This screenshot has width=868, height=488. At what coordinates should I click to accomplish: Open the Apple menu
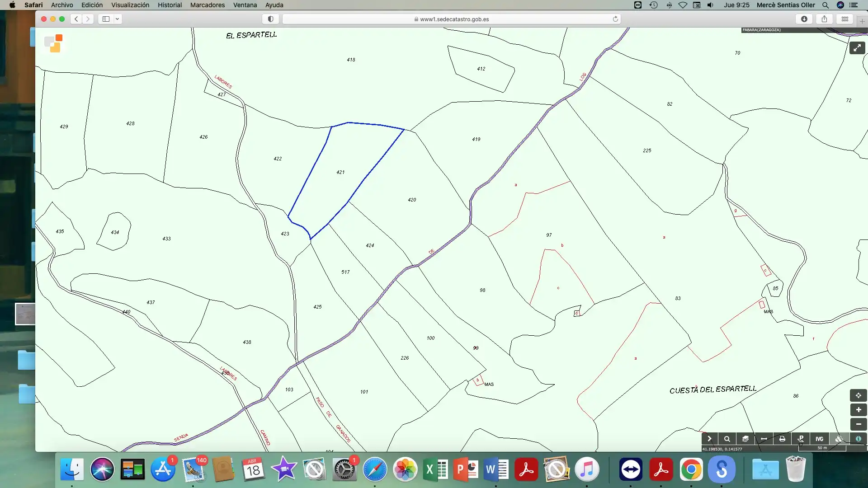click(x=12, y=5)
